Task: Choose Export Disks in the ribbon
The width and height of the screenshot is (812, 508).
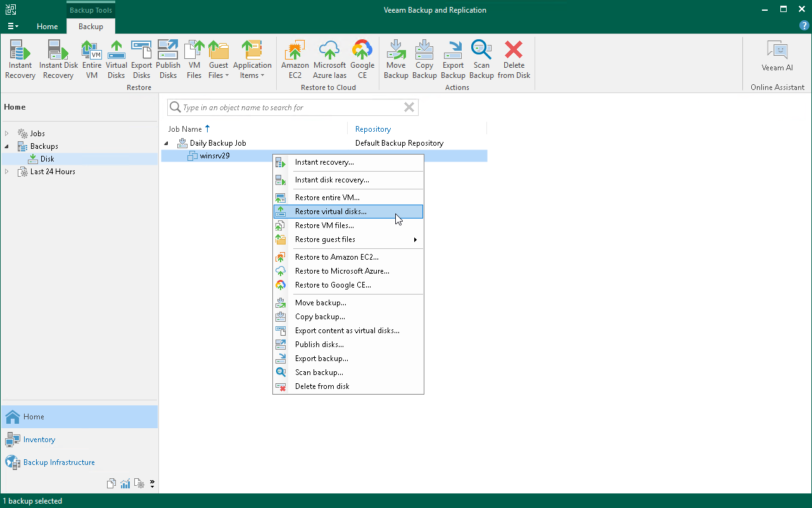Action: 141,60
